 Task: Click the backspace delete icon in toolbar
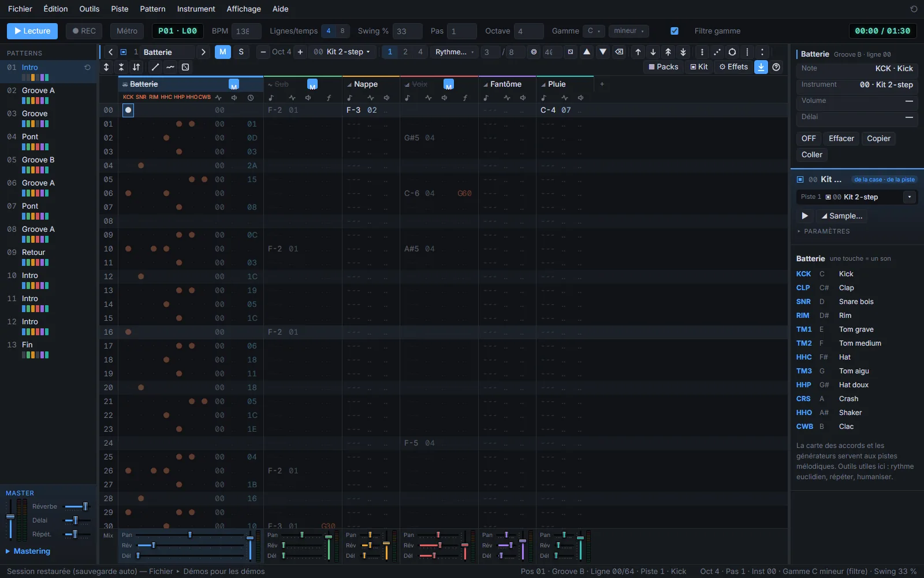[x=619, y=52]
